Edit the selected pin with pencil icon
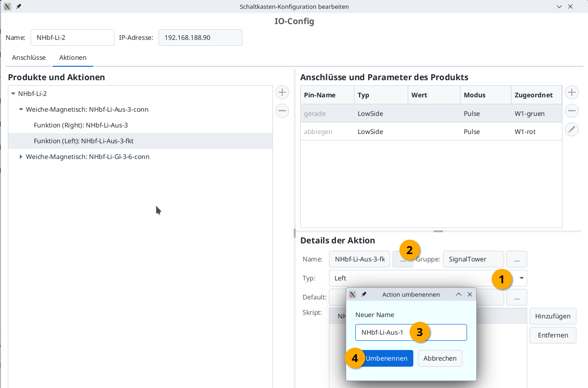 coord(572,129)
